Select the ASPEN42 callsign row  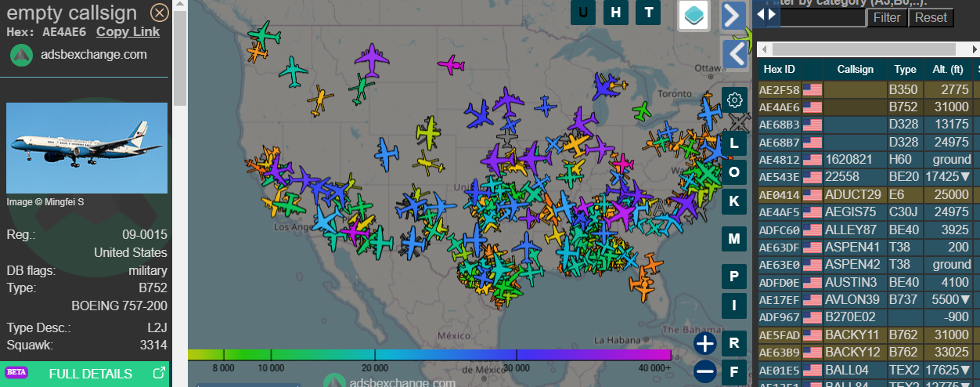(869, 265)
